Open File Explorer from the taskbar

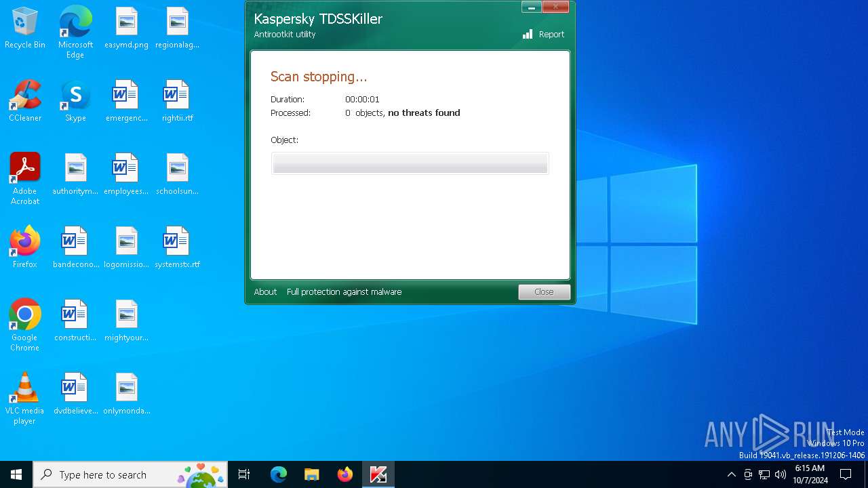pyautogui.click(x=312, y=474)
